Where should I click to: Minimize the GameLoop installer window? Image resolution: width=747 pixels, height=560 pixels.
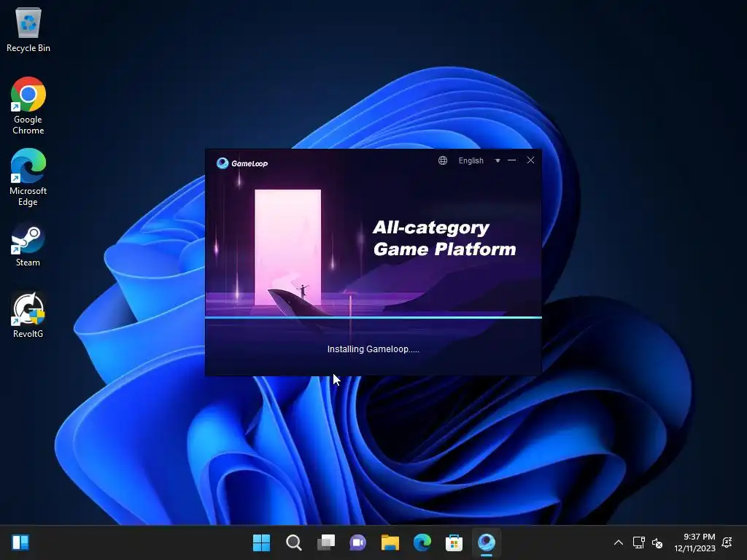click(x=512, y=160)
